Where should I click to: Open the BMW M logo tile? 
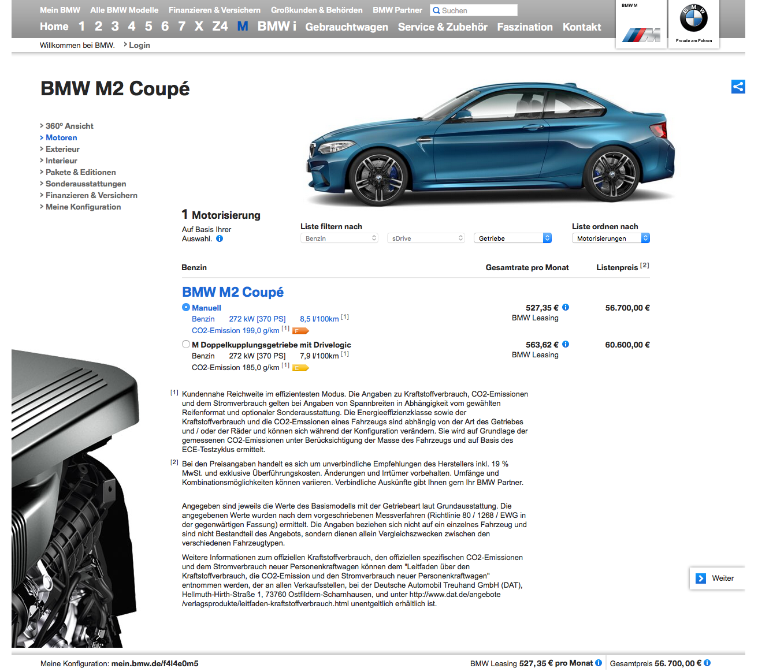tap(641, 24)
